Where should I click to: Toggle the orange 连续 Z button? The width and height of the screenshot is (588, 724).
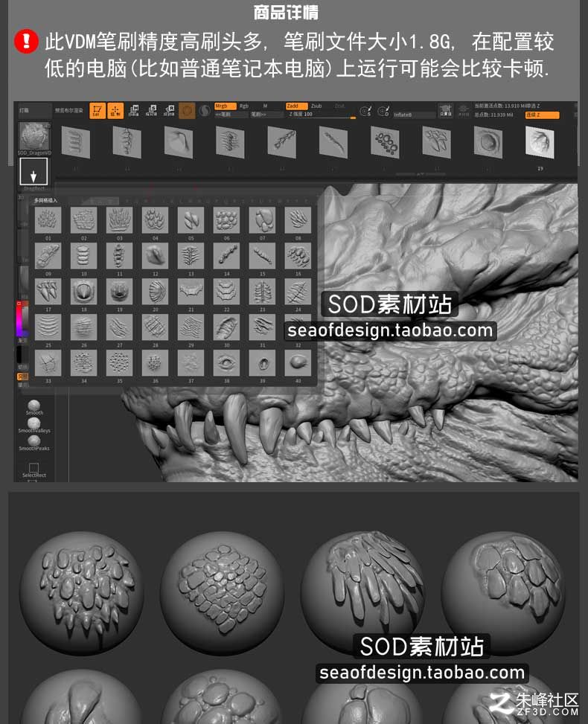[x=542, y=115]
